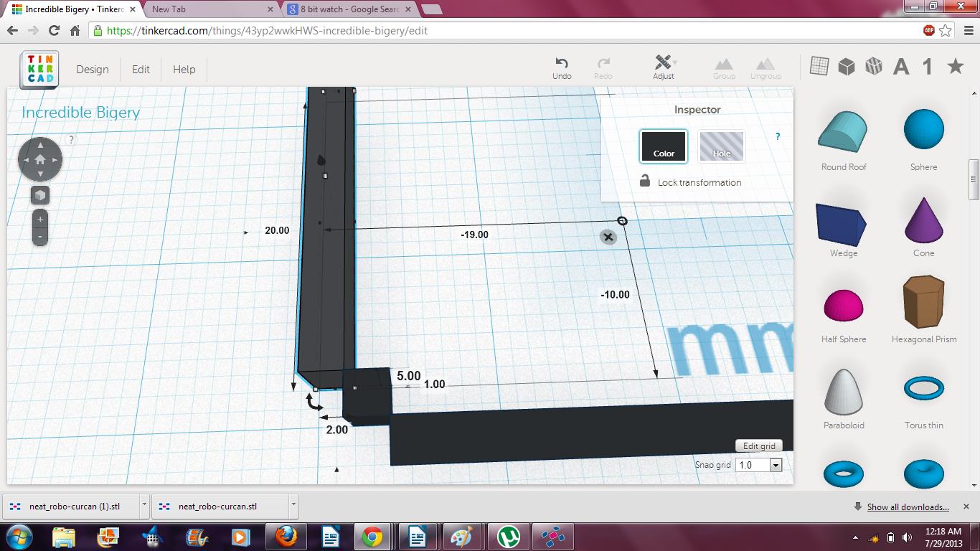Screen dimensions: 980x551
Task: Open the Adjust tool
Action: pyautogui.click(x=664, y=69)
